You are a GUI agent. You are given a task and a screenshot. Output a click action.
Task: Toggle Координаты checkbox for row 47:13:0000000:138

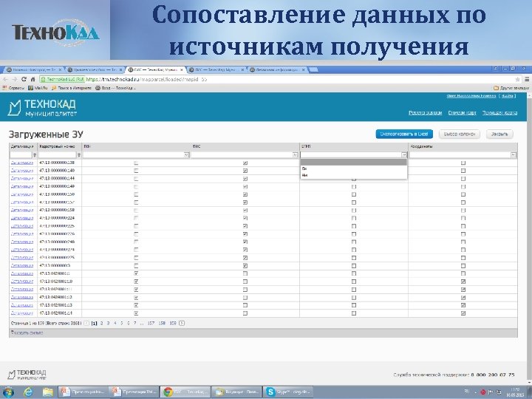point(463,163)
